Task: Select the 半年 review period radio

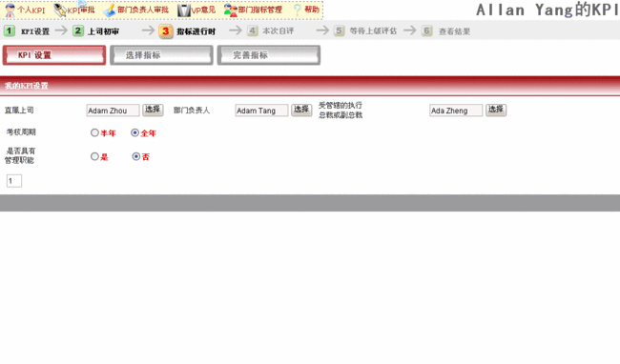Action: point(94,132)
